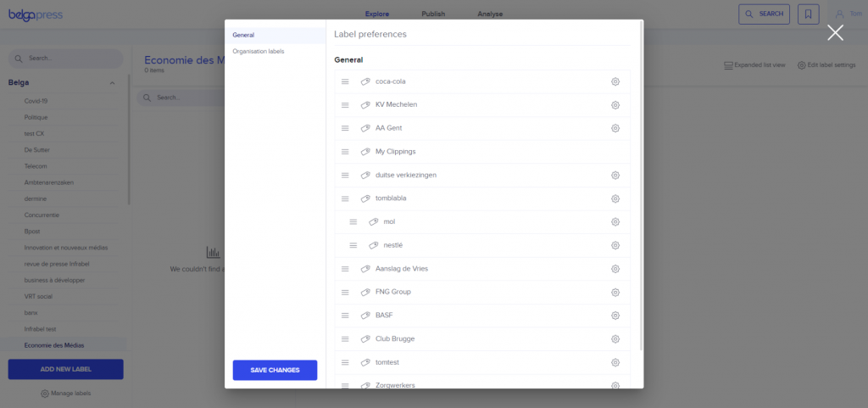
Task: Click drag handle of KV Mechelen row
Action: (x=345, y=104)
